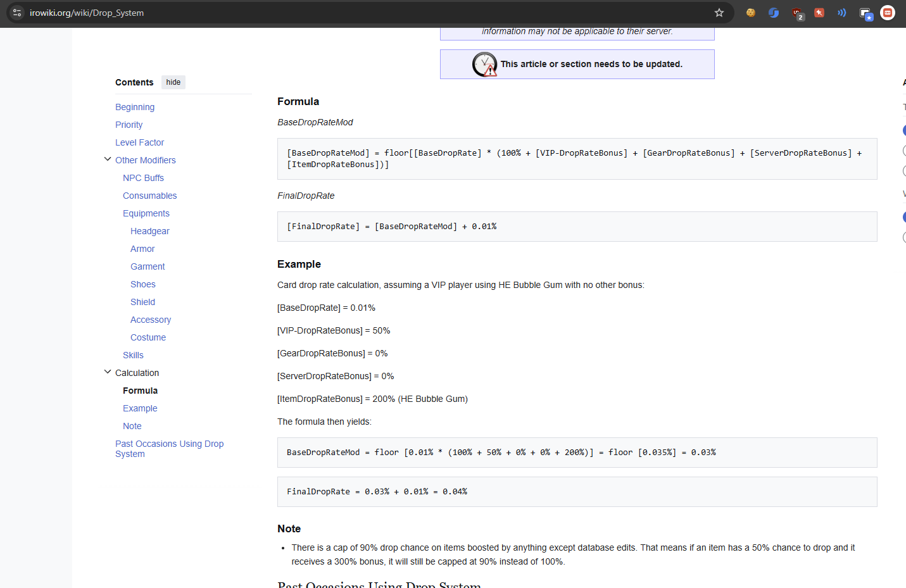View site information icon in address bar
The height and width of the screenshot is (588, 906).
point(17,13)
